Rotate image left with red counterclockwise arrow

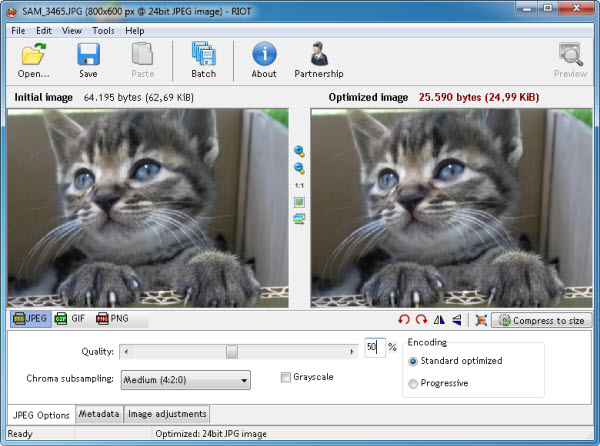pyautogui.click(x=404, y=320)
